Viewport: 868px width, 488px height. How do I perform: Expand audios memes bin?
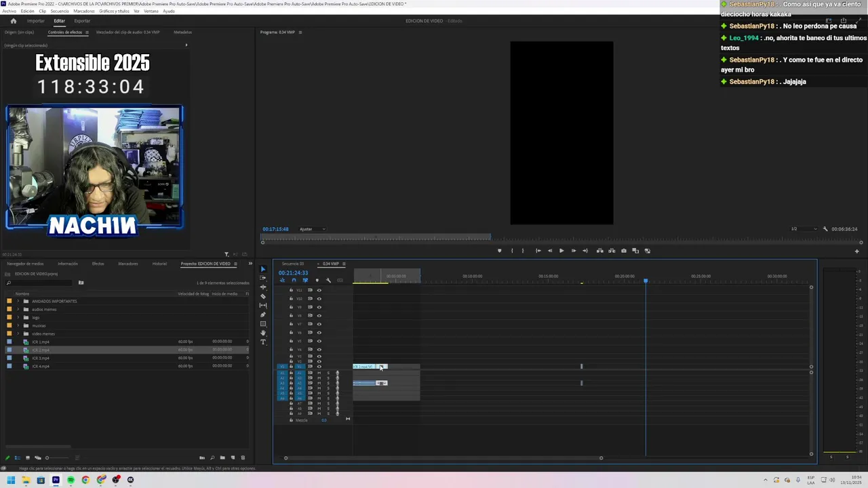tap(18, 309)
